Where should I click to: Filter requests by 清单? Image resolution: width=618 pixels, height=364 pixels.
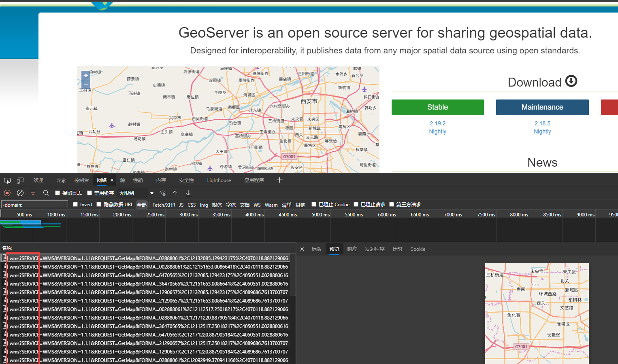point(287,205)
